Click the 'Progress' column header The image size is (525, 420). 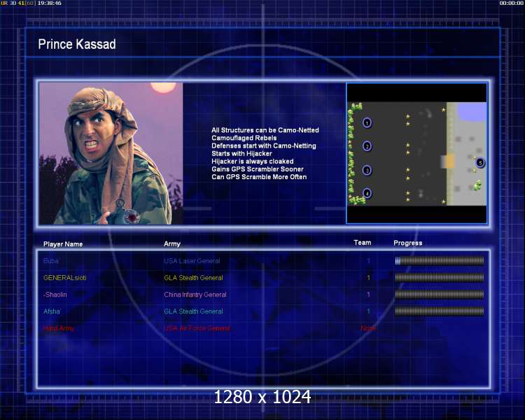pos(408,243)
